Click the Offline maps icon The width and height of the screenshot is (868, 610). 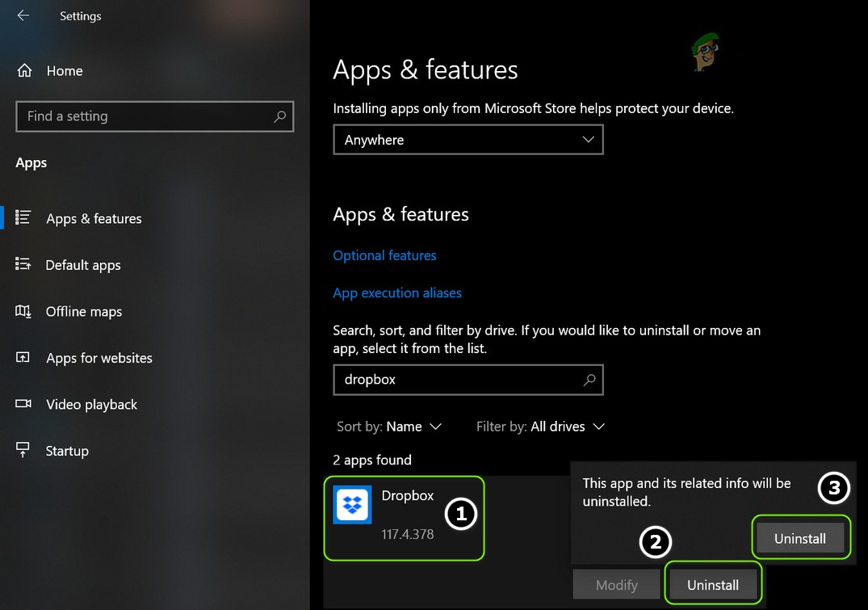23,311
